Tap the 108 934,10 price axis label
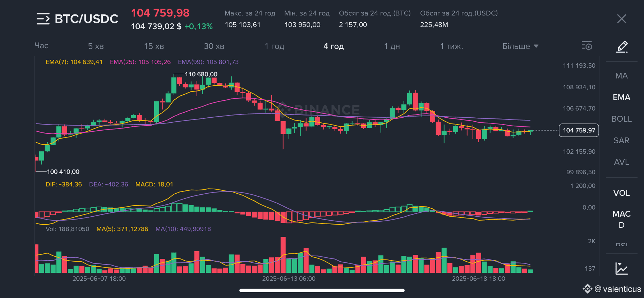 click(x=579, y=87)
